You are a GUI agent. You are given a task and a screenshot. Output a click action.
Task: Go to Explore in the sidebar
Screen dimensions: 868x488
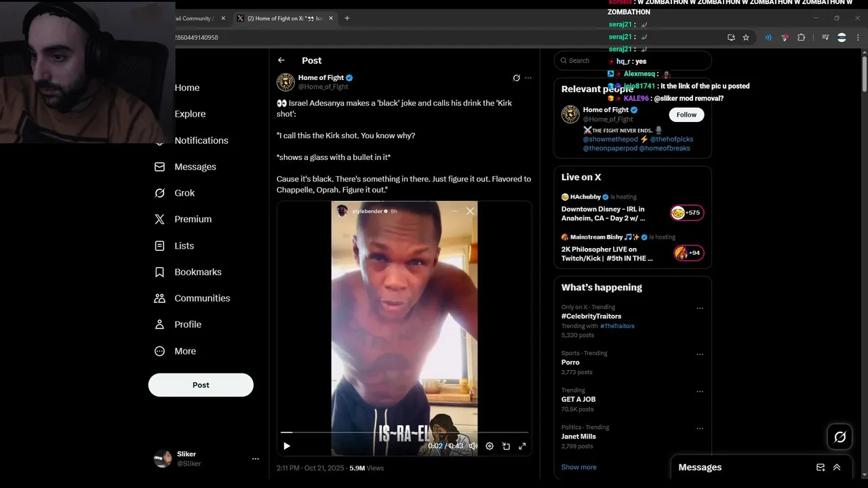coord(190,114)
